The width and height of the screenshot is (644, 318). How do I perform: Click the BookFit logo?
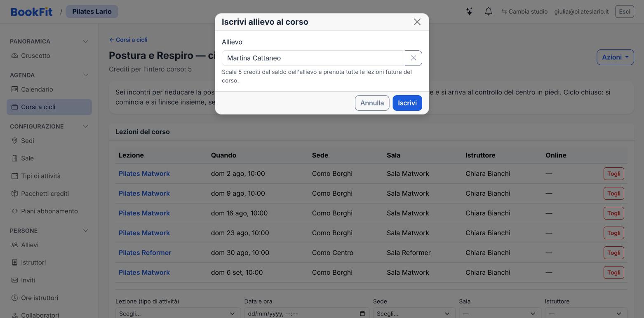pyautogui.click(x=32, y=12)
